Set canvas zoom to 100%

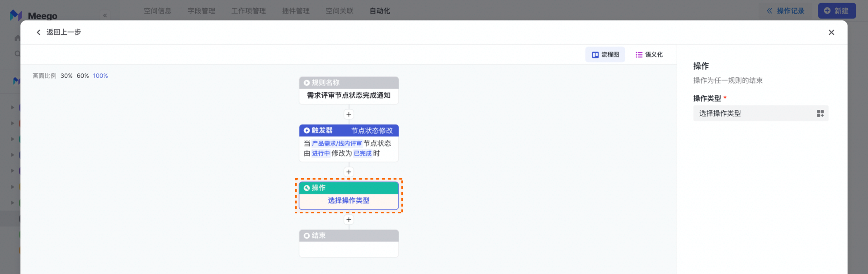point(100,76)
